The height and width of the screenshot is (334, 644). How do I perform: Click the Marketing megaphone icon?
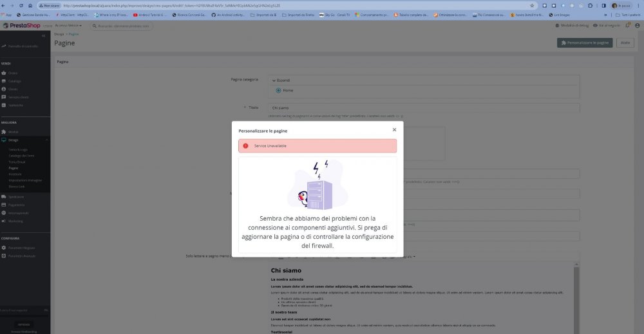pyautogui.click(x=4, y=221)
